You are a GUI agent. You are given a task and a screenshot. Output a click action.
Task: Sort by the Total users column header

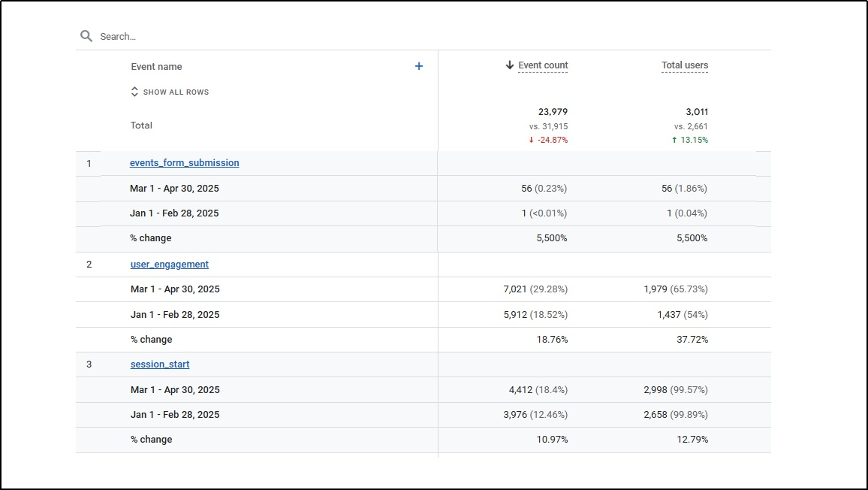(685, 65)
